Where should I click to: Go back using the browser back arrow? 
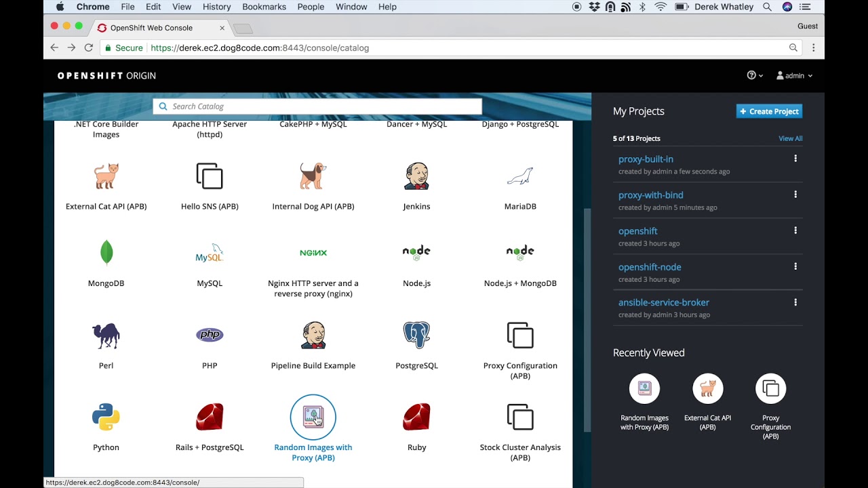coord(54,47)
